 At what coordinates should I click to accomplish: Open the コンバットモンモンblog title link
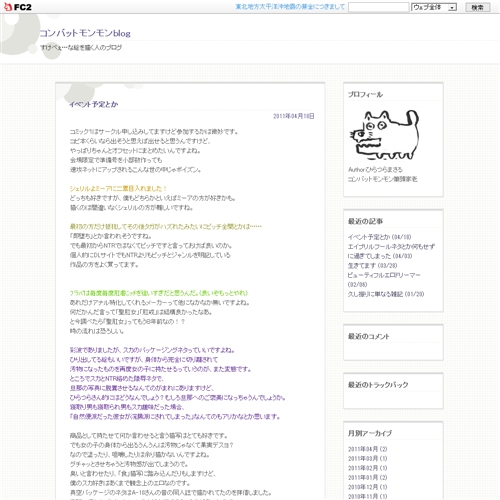85,33
